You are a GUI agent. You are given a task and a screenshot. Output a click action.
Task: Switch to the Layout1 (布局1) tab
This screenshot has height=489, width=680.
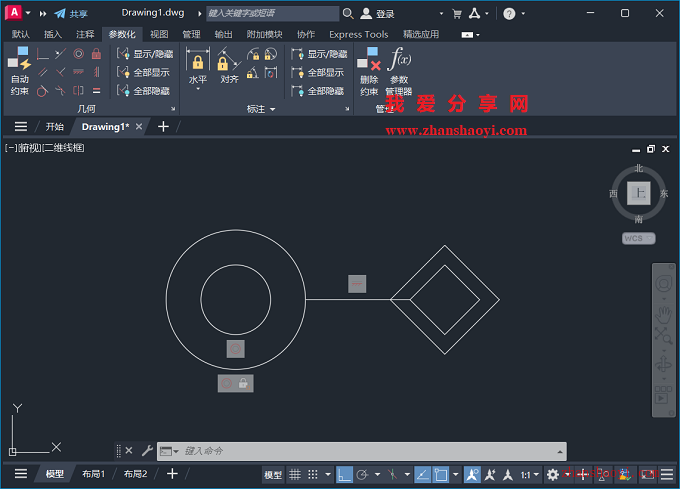pyautogui.click(x=94, y=474)
